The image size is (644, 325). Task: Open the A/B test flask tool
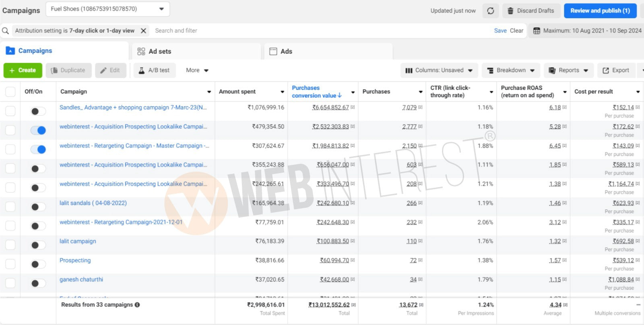click(x=154, y=70)
